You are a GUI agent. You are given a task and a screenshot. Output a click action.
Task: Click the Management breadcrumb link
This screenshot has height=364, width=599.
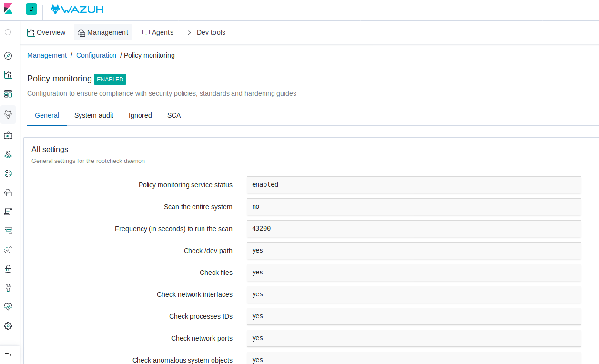pyautogui.click(x=47, y=55)
